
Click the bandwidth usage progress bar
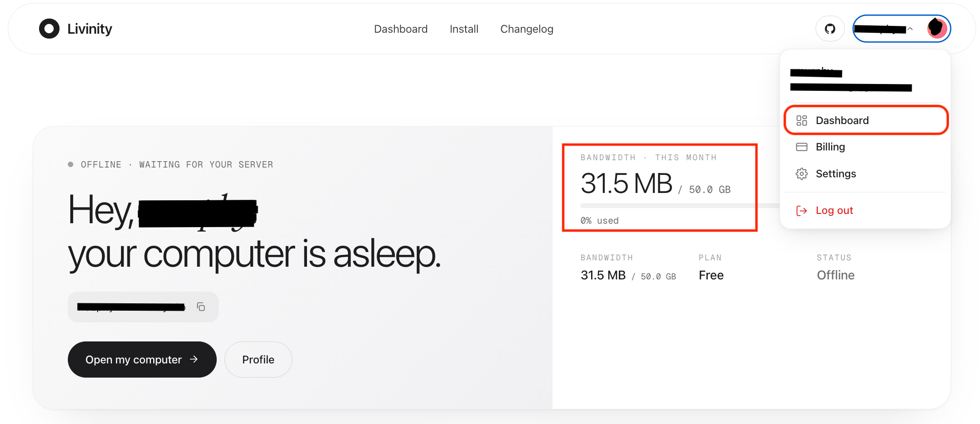coord(679,206)
